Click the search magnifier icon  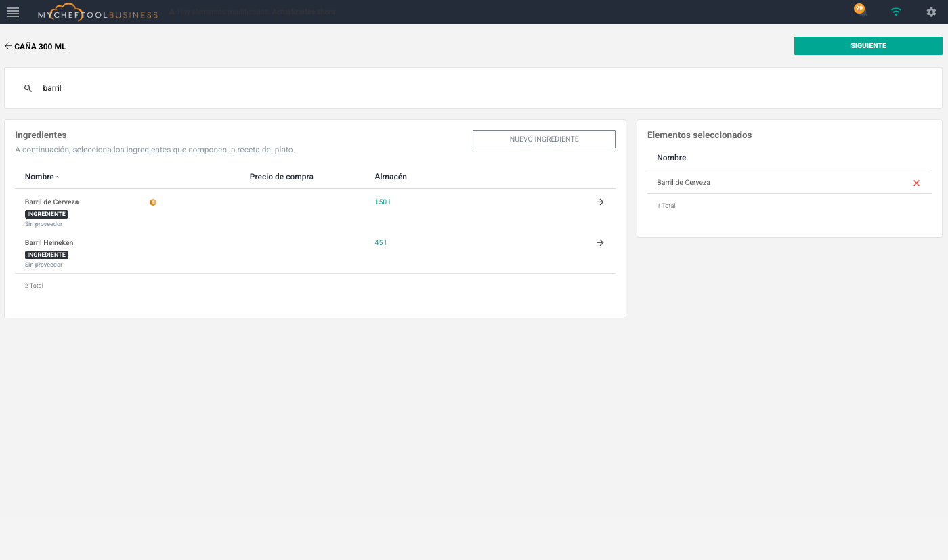point(28,88)
